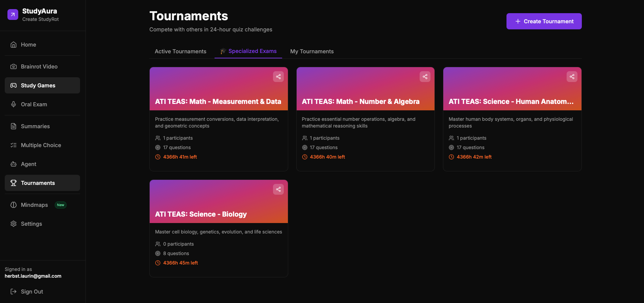
Task: Go to Agent in the sidebar
Action: [28, 164]
